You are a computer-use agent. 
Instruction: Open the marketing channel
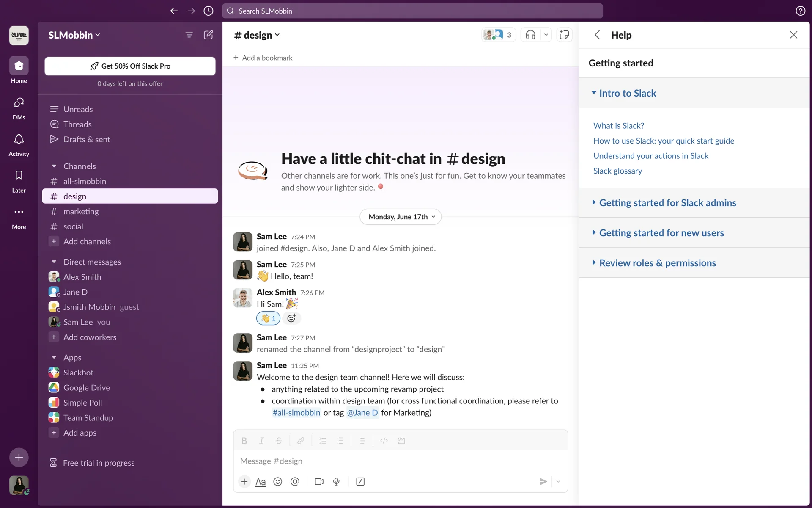tap(81, 211)
